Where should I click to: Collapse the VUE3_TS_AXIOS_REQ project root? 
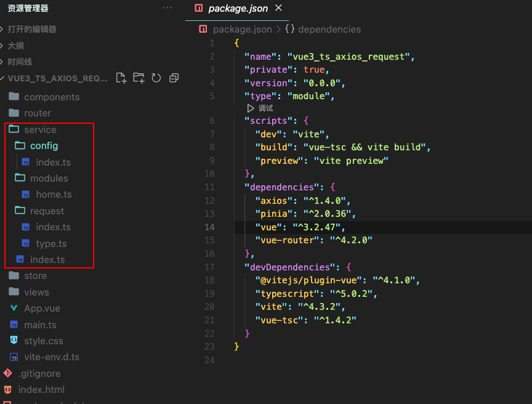point(57,78)
